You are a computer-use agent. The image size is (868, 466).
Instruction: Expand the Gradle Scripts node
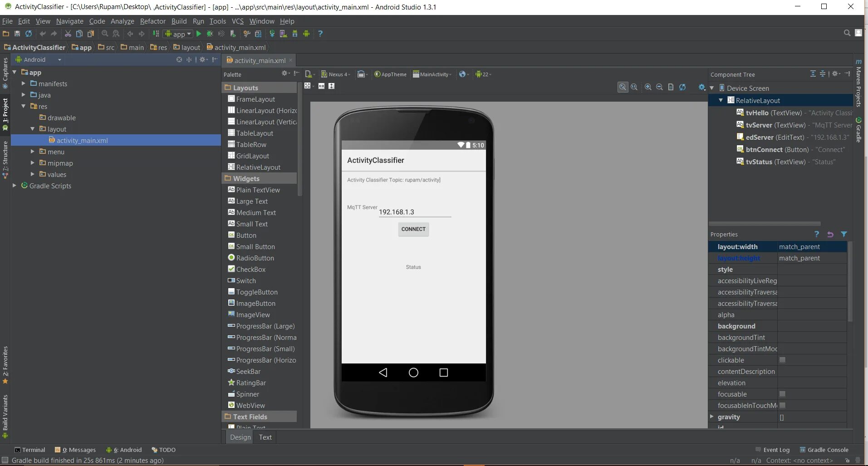pos(14,186)
